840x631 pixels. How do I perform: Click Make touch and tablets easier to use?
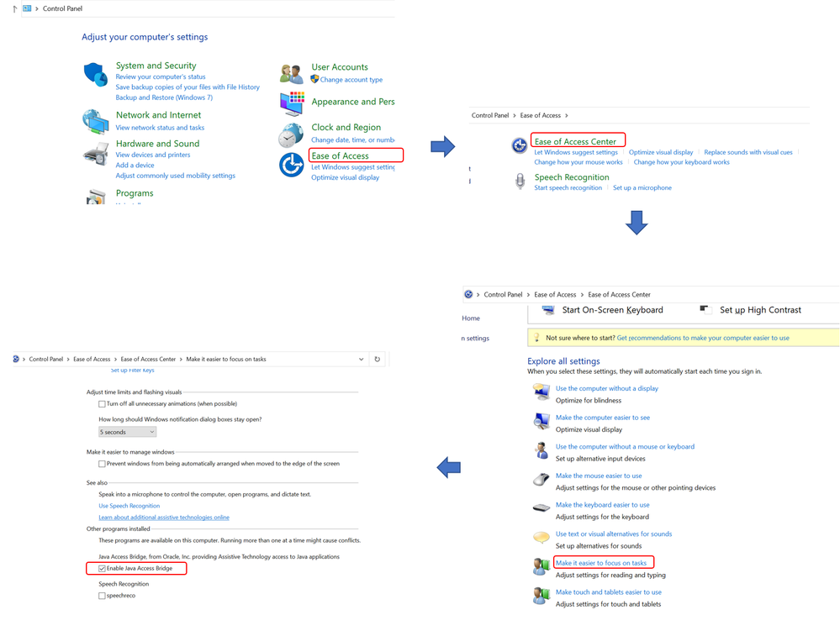(x=609, y=592)
